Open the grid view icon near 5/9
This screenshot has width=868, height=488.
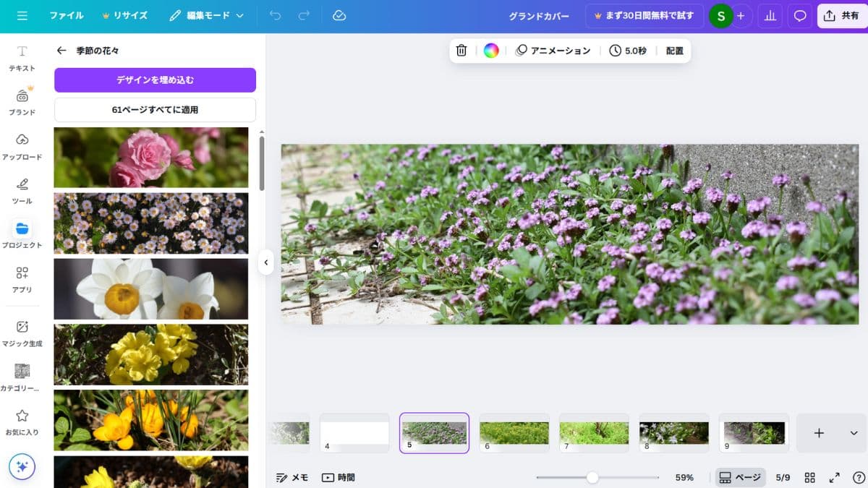tap(810, 477)
